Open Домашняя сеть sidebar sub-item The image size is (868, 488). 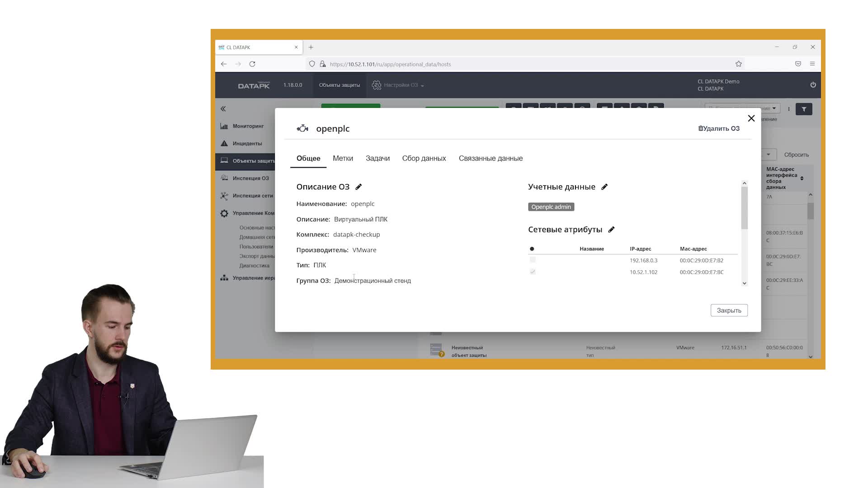pyautogui.click(x=257, y=237)
